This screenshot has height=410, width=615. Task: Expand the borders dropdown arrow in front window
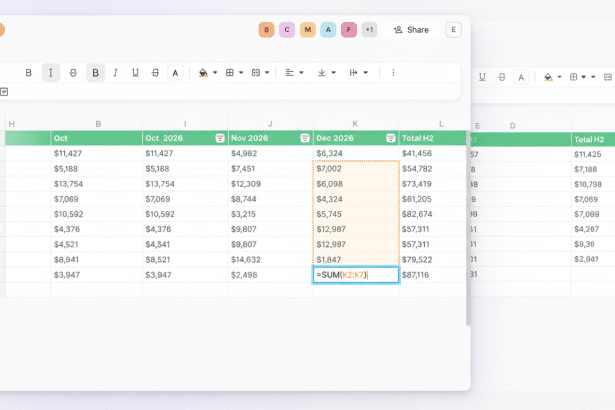(x=241, y=73)
